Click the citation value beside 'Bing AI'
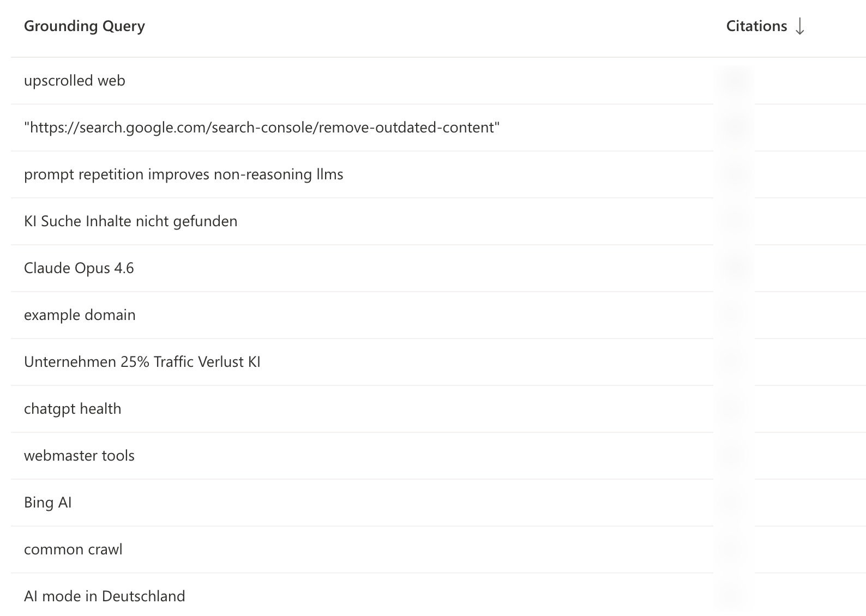Image resolution: width=866 pixels, height=616 pixels. [733, 502]
